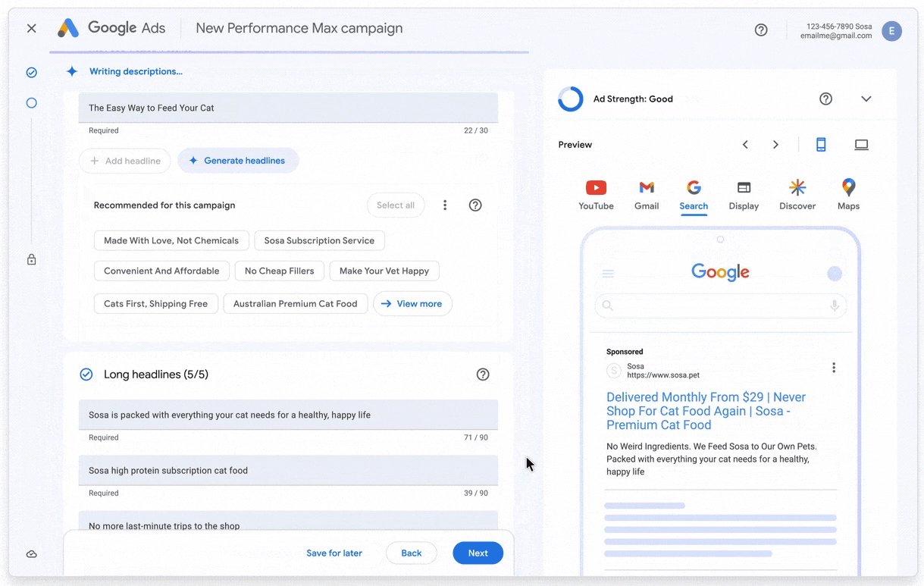The image size is (924, 586).
Task: Click the profile circle in phone preview
Action: (835, 274)
